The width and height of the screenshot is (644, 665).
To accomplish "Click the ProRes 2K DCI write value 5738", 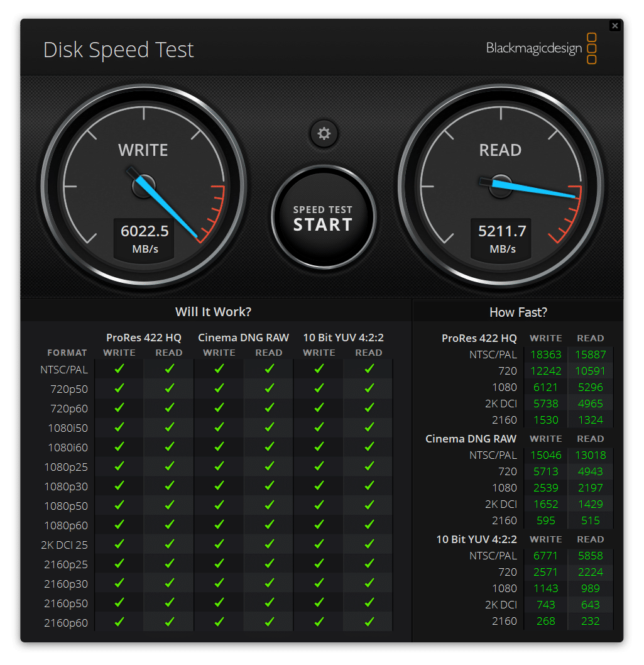I will click(x=545, y=404).
